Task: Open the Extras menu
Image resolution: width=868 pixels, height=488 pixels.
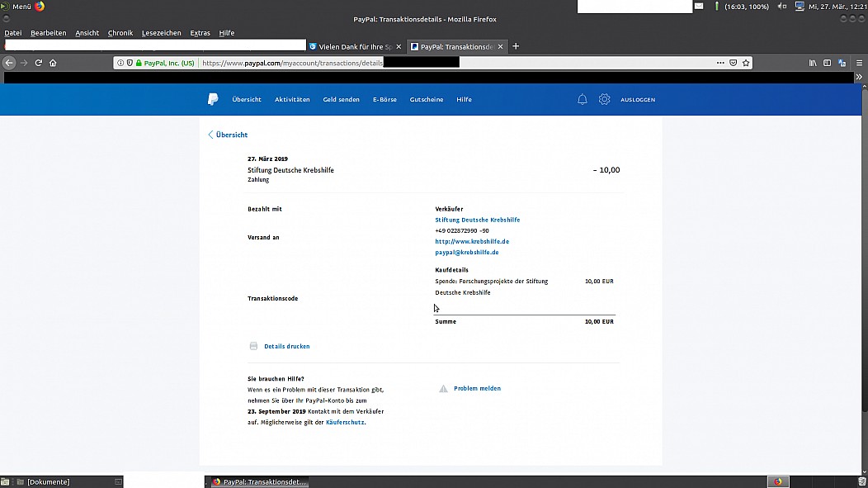Action: (200, 33)
